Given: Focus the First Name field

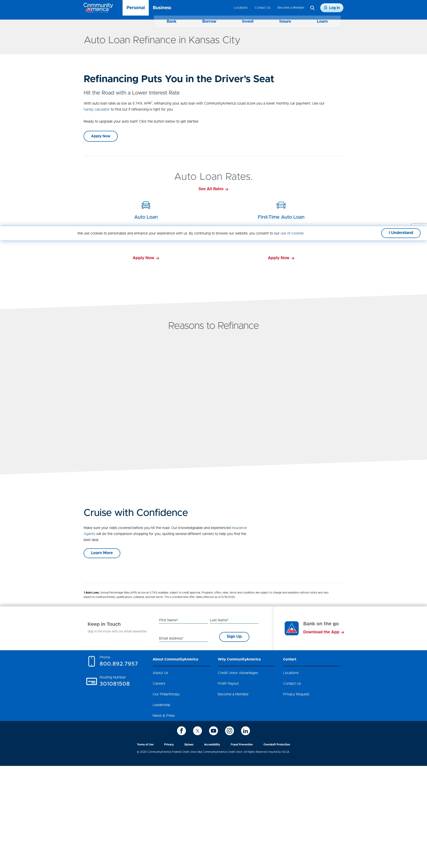Looking at the screenshot, I should pos(183,620).
